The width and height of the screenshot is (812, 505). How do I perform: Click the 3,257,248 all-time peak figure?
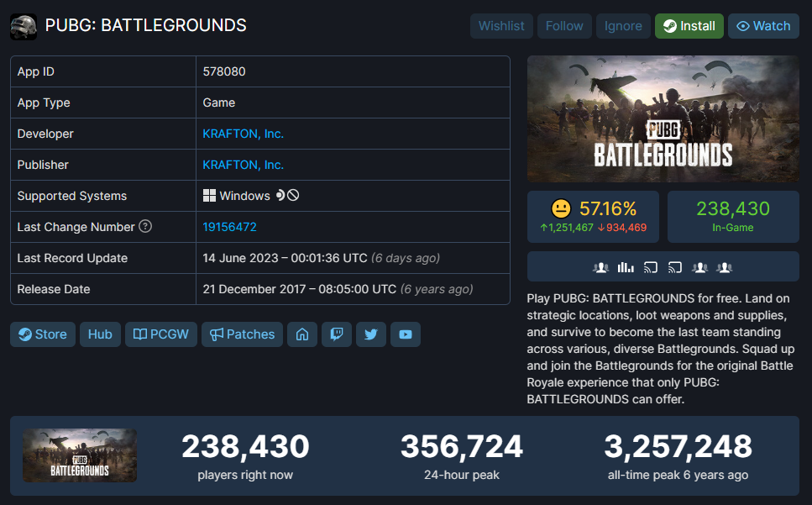pyautogui.click(x=678, y=446)
